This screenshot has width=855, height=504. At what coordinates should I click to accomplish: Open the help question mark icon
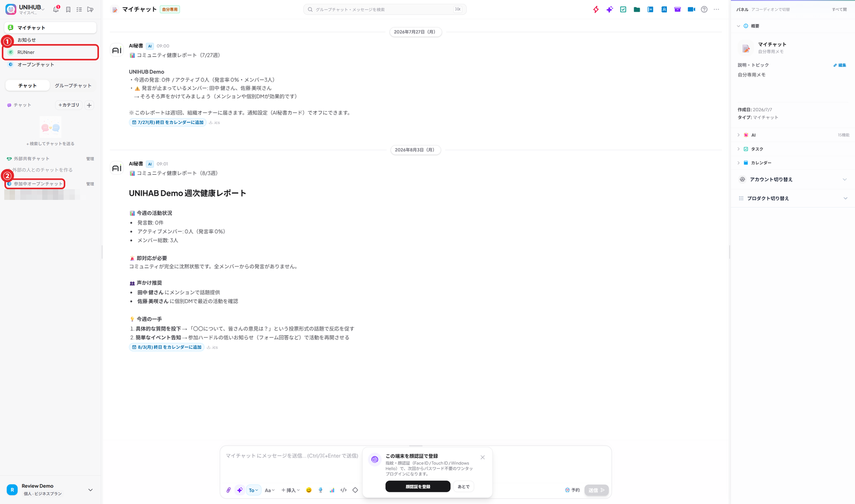(x=704, y=10)
